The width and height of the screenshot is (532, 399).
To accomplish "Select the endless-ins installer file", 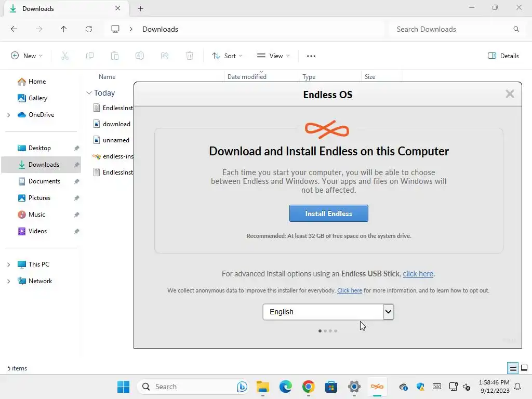I will tap(113, 156).
